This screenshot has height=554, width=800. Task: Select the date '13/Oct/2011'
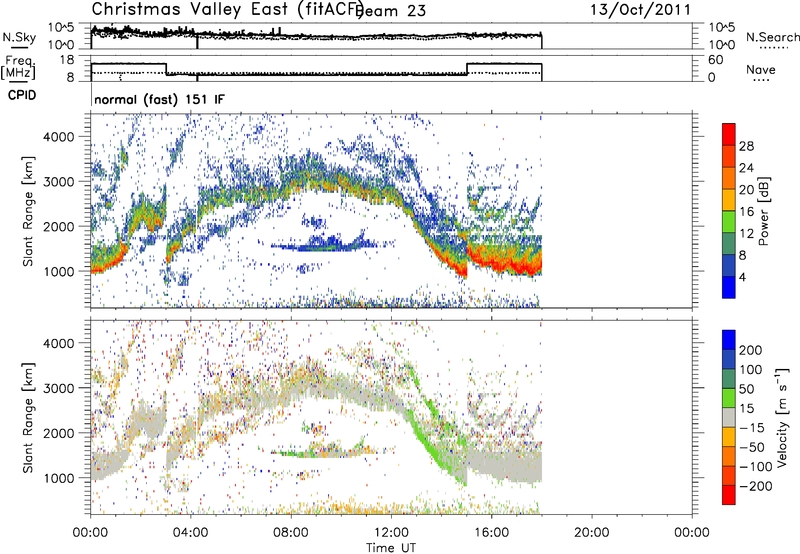pos(640,10)
